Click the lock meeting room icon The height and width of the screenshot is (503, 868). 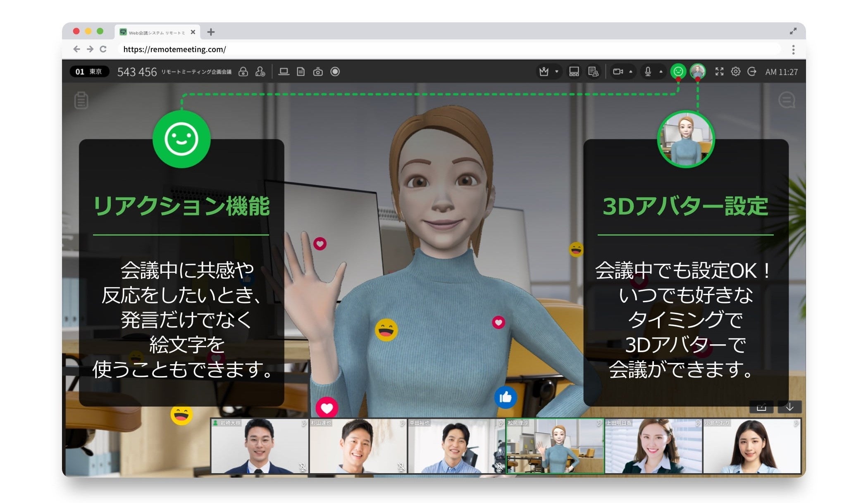[x=243, y=72]
